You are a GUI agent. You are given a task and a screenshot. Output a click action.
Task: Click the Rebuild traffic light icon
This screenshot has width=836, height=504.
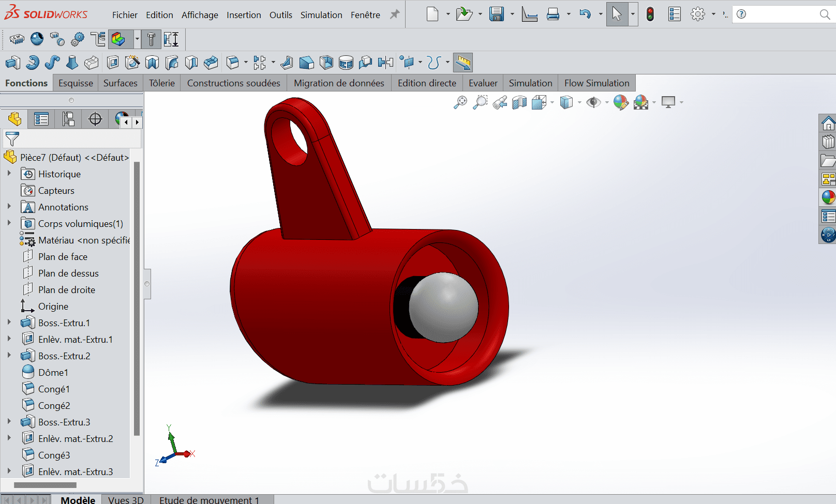coord(650,14)
